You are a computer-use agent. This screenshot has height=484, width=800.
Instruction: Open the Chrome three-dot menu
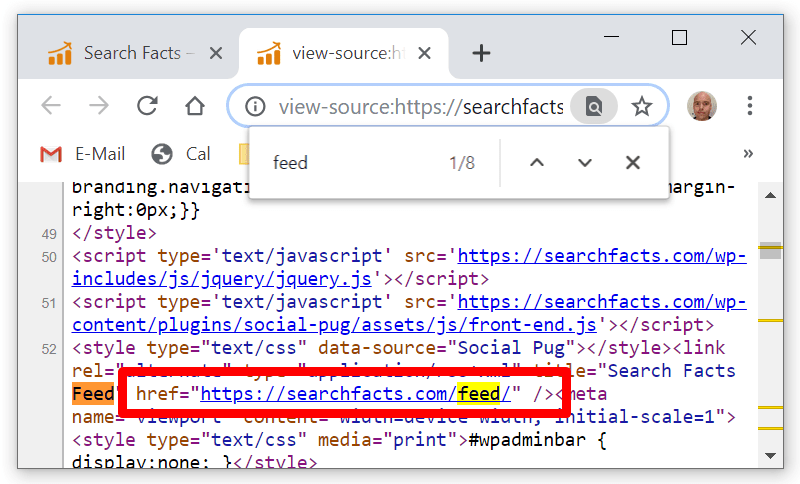pos(749,106)
